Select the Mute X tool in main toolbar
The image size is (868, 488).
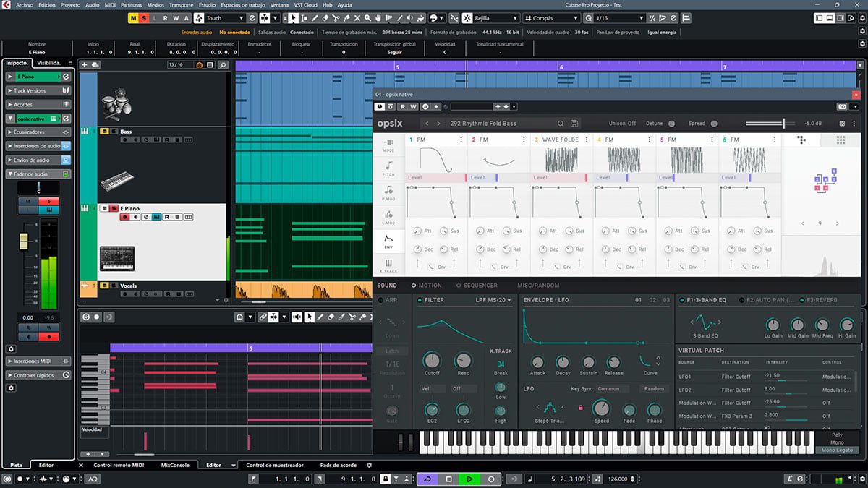[x=357, y=18]
